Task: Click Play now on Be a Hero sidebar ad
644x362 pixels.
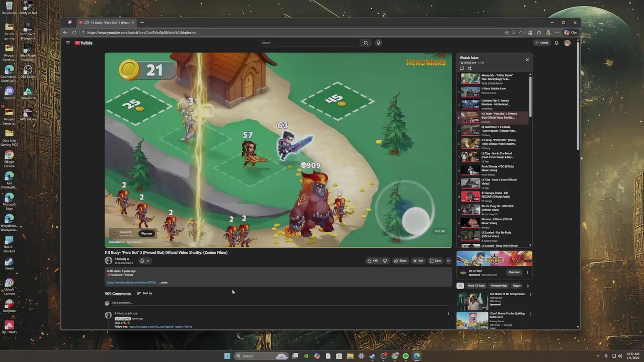Action: click(x=514, y=273)
